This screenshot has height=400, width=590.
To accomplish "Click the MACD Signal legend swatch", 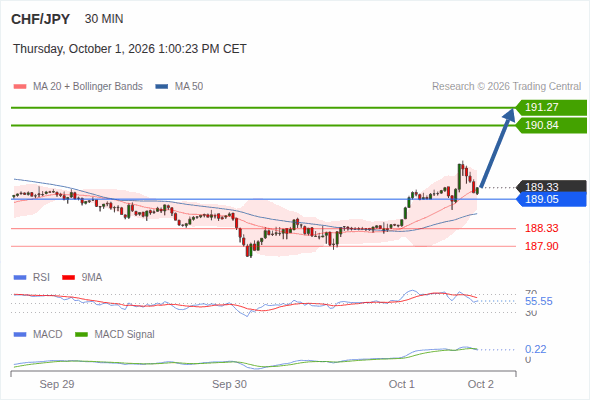I will pos(81,335).
